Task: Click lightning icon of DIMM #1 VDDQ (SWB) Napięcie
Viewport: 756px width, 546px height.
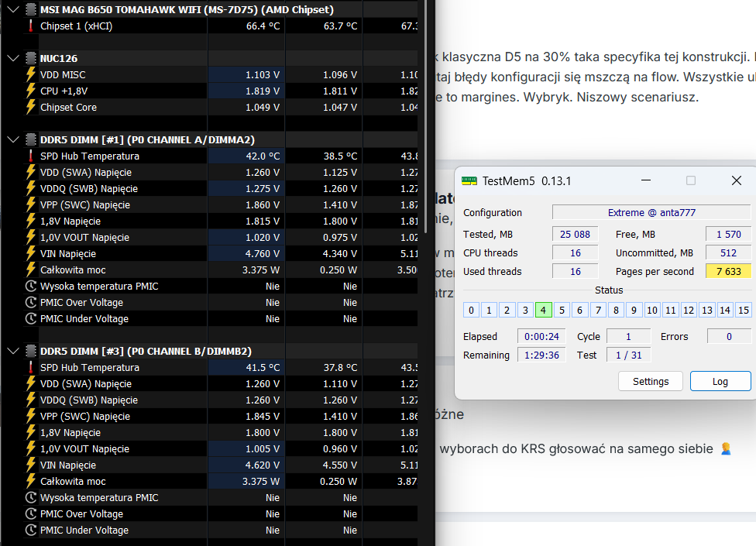Action: coord(31,188)
